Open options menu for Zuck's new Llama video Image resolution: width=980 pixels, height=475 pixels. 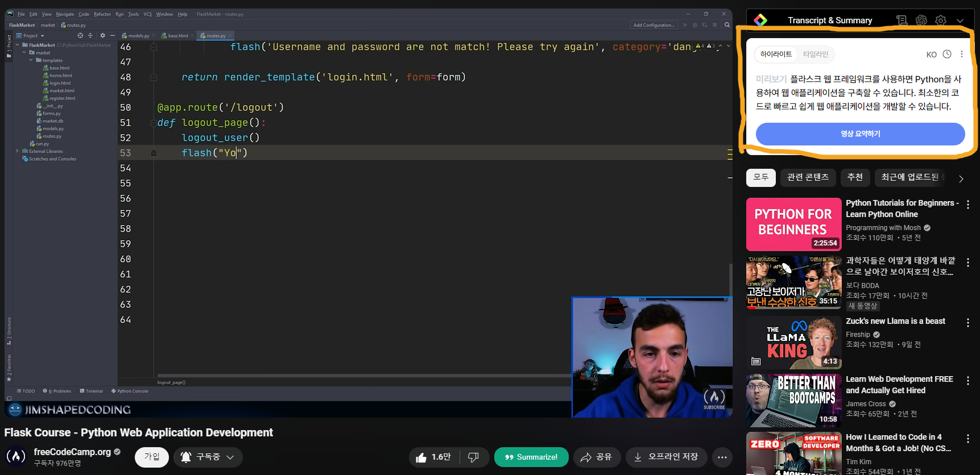pyautogui.click(x=968, y=323)
